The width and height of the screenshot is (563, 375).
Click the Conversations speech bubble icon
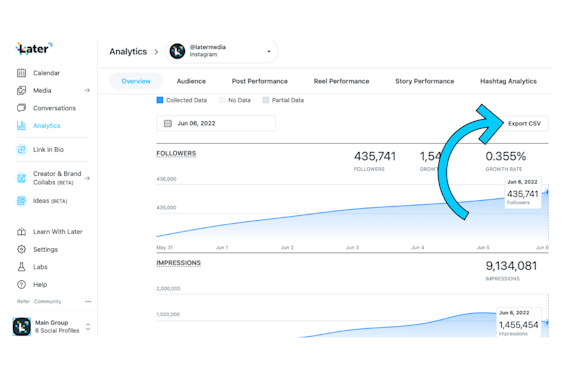(22, 108)
